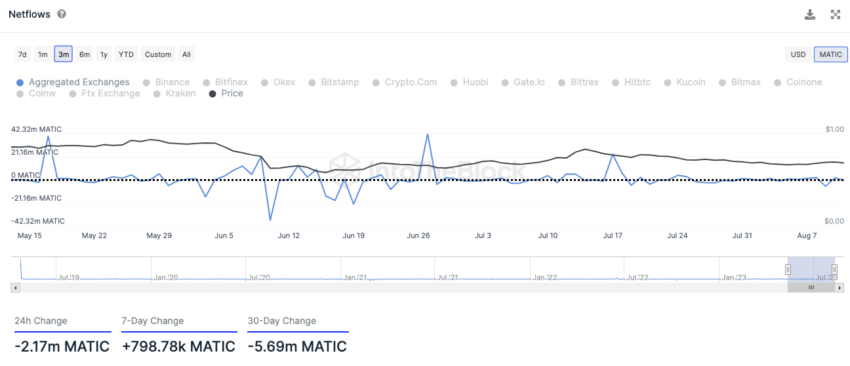
Task: Select the 1m time range
Action: pos(42,54)
